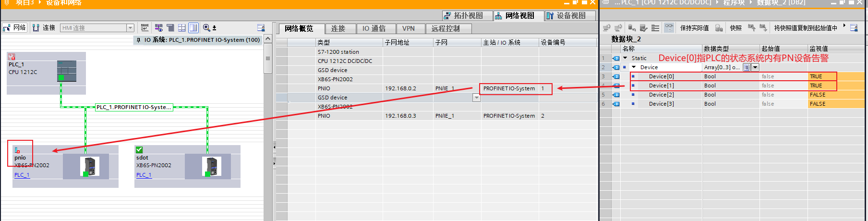
Task: Click the database lock icon before 快照
Action: tap(719, 28)
